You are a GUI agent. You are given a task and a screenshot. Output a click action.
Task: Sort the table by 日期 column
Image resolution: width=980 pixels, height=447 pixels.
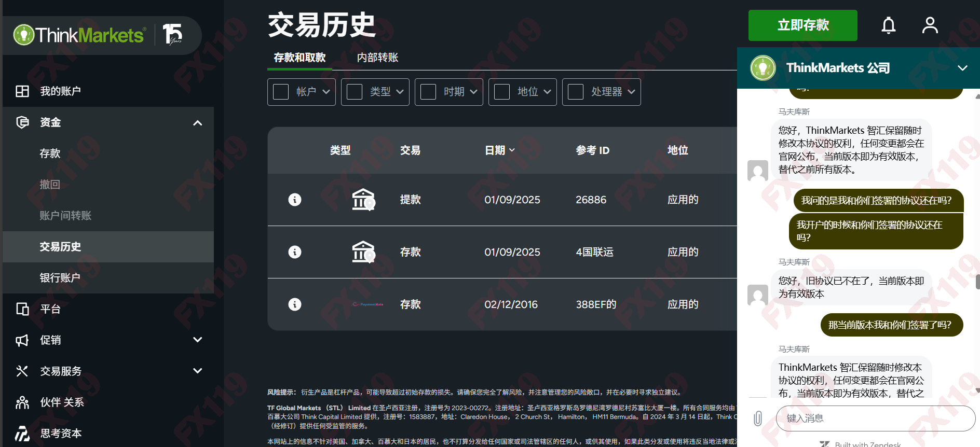499,150
